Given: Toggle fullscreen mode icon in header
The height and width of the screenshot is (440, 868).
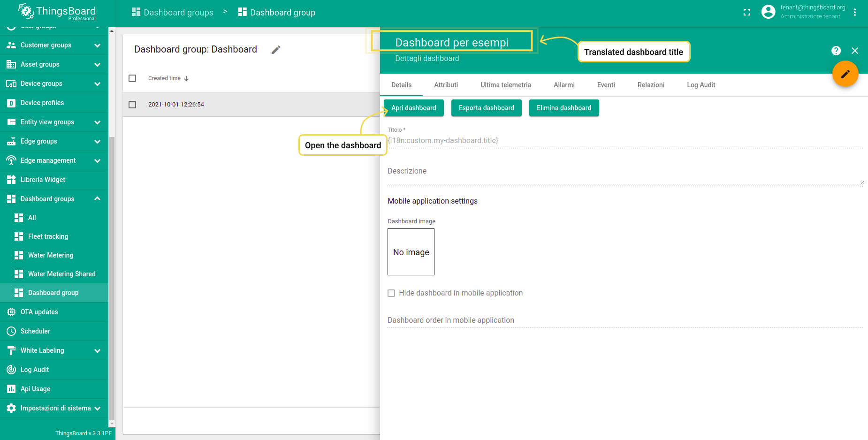Looking at the screenshot, I should (747, 13).
